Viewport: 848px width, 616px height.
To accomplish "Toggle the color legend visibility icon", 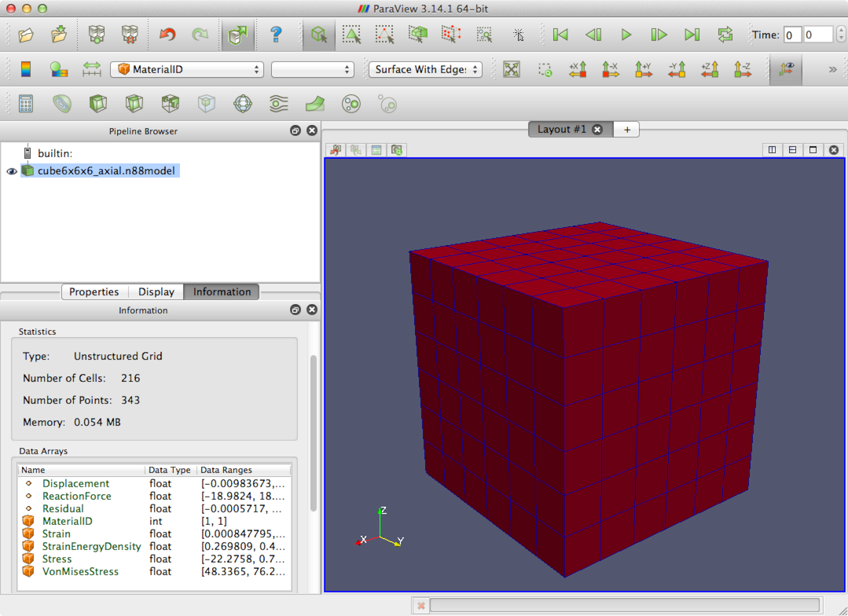I will pos(25,69).
